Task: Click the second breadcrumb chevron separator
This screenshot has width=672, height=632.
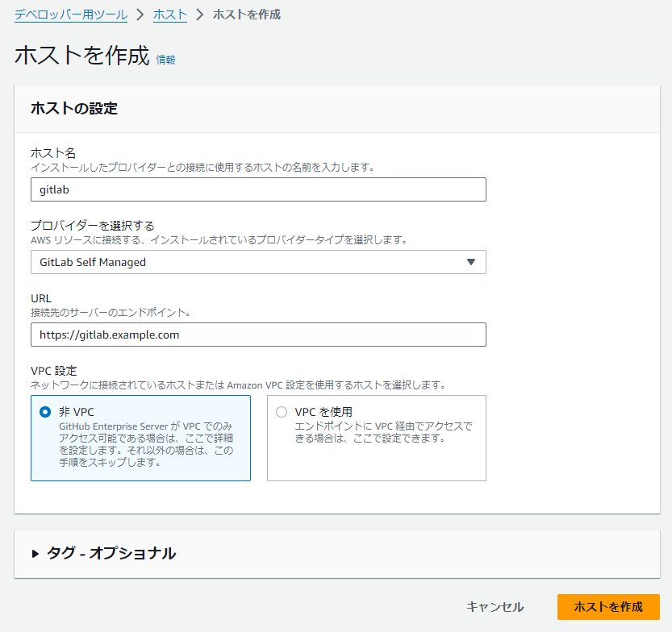Action: pyautogui.click(x=200, y=15)
